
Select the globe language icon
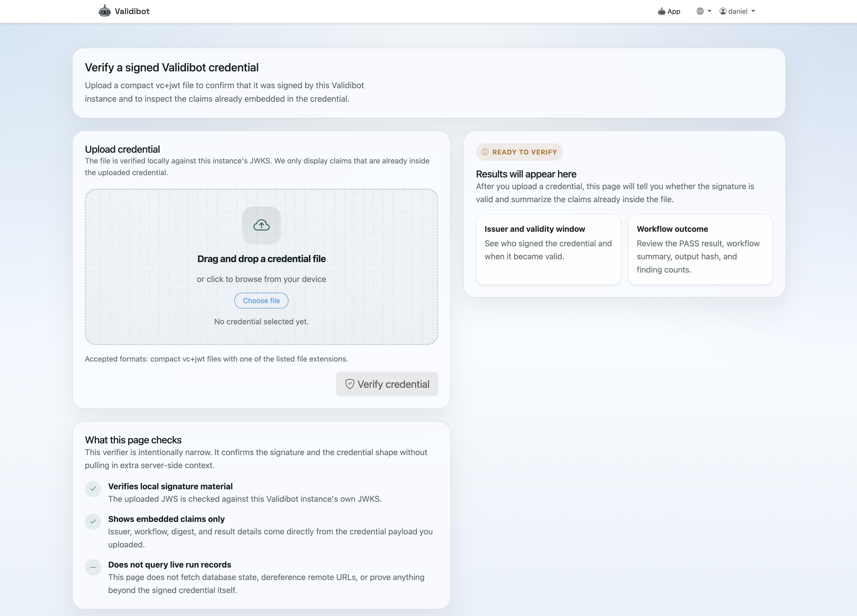700,11
